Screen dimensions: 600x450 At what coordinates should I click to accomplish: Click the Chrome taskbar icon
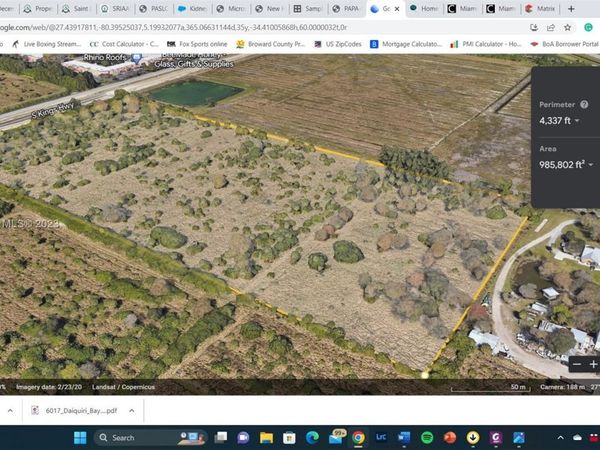click(x=358, y=438)
